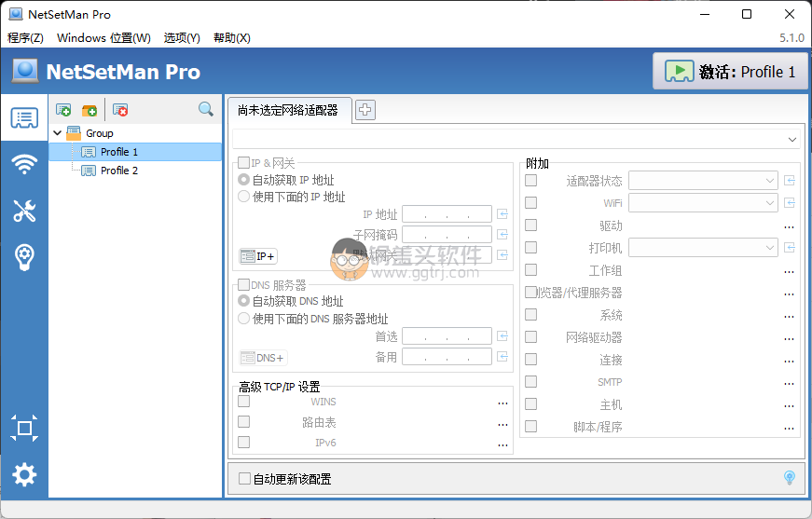Collapse the Group tree node
The image size is (812, 519).
click(58, 133)
